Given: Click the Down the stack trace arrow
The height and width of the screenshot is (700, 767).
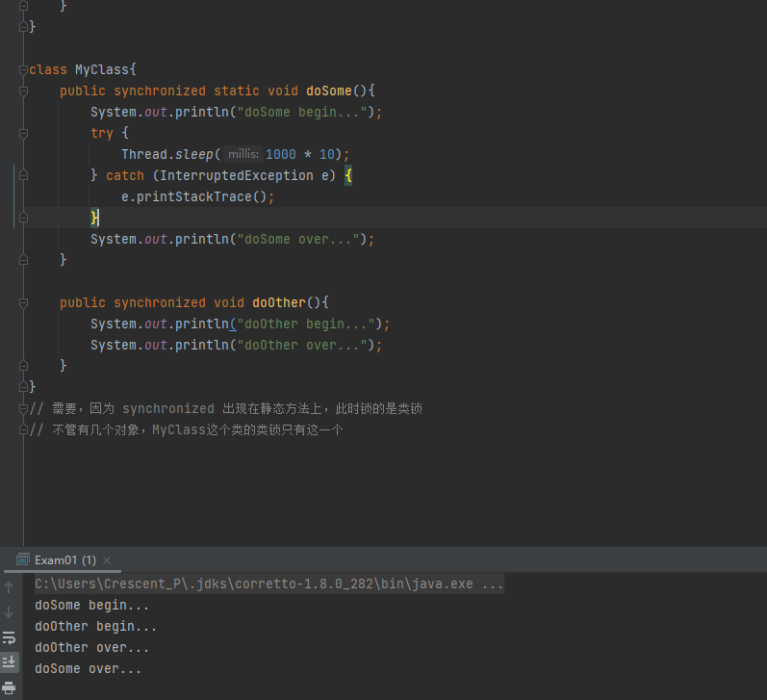Looking at the screenshot, I should pos(9,611).
